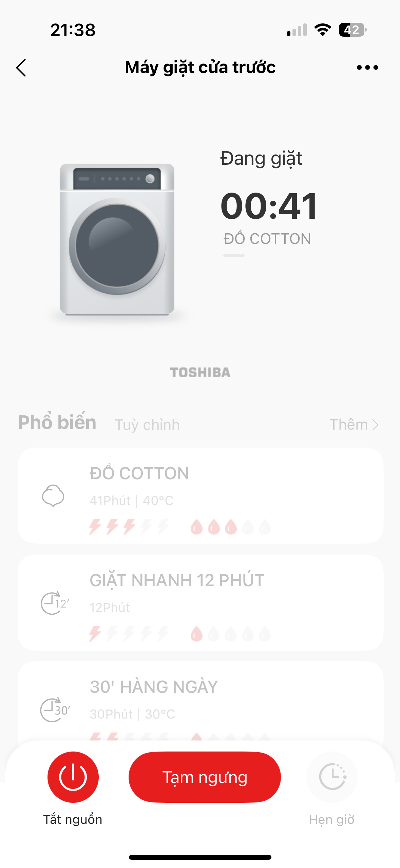The width and height of the screenshot is (400, 868).
Task: Tap the cotton program energy level indicator
Action: tap(129, 527)
